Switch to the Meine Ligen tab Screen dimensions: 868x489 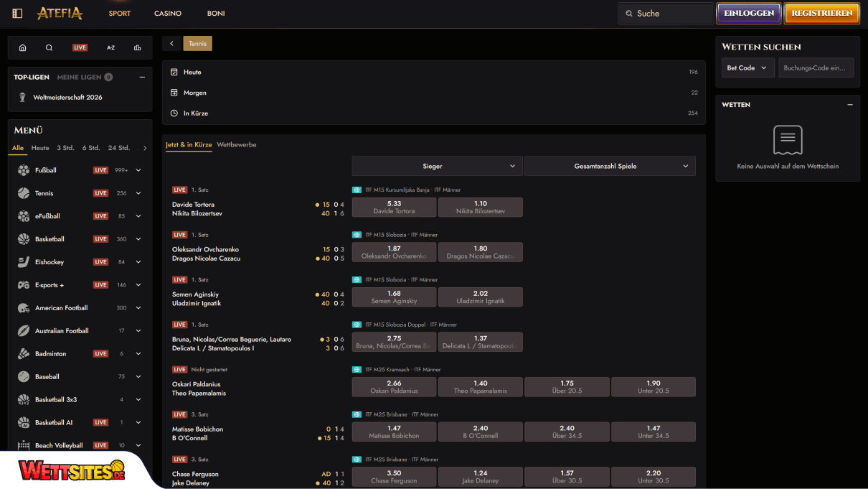(85, 77)
